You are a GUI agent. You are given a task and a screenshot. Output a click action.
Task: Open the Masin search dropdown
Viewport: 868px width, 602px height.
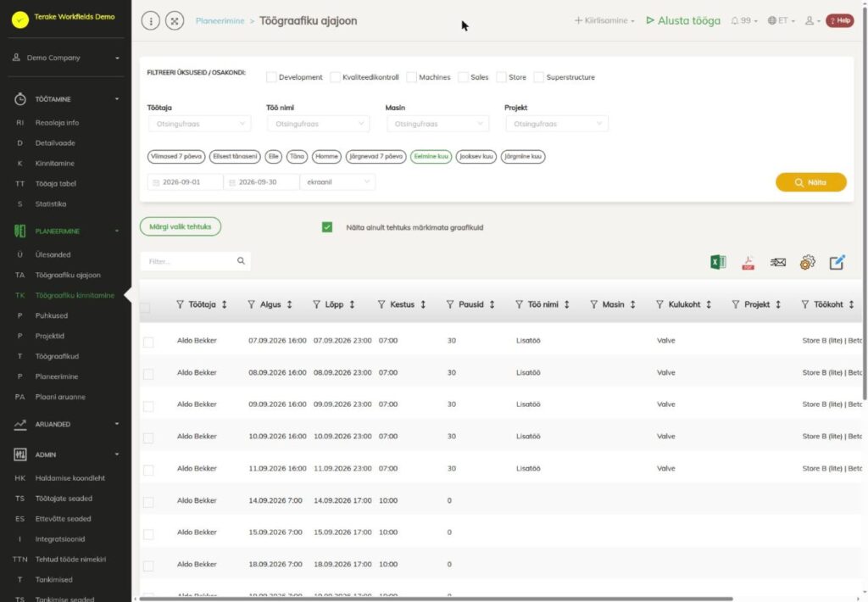point(437,124)
